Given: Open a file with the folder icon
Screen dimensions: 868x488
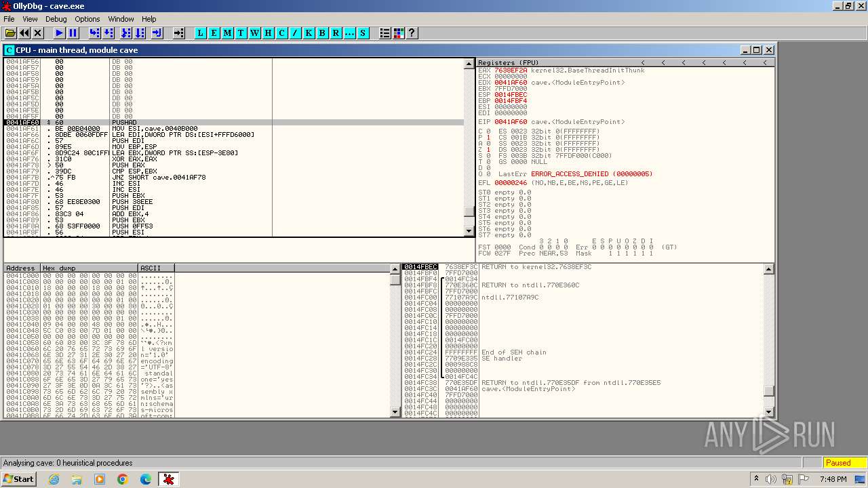Looking at the screenshot, I should [x=10, y=33].
